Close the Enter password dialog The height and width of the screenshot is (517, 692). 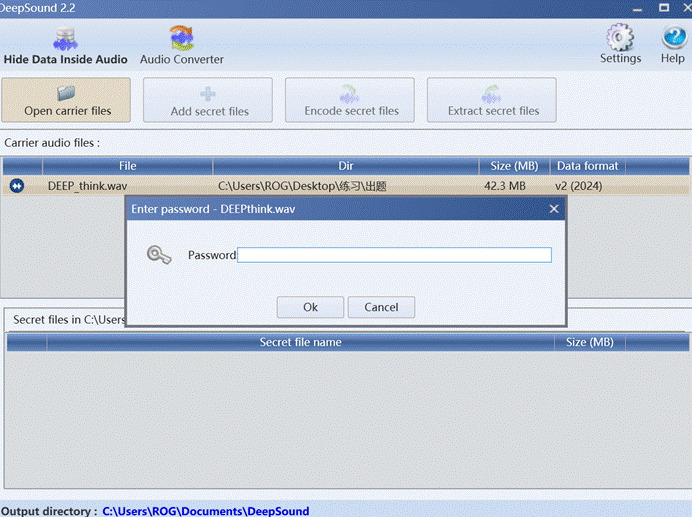click(x=554, y=209)
